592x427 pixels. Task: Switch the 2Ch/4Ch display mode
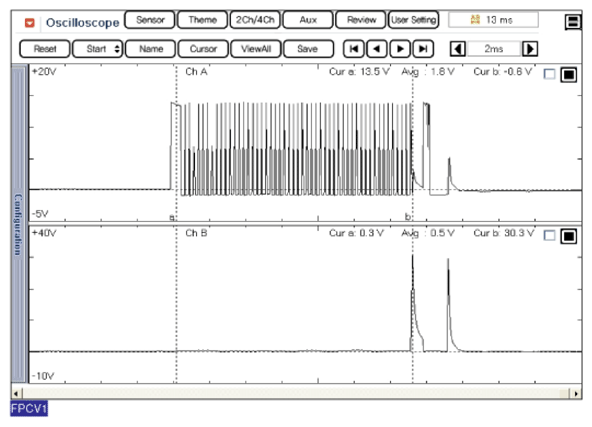point(255,20)
